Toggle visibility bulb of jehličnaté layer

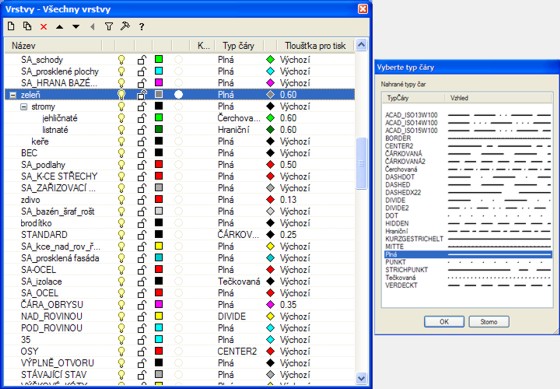click(x=121, y=118)
